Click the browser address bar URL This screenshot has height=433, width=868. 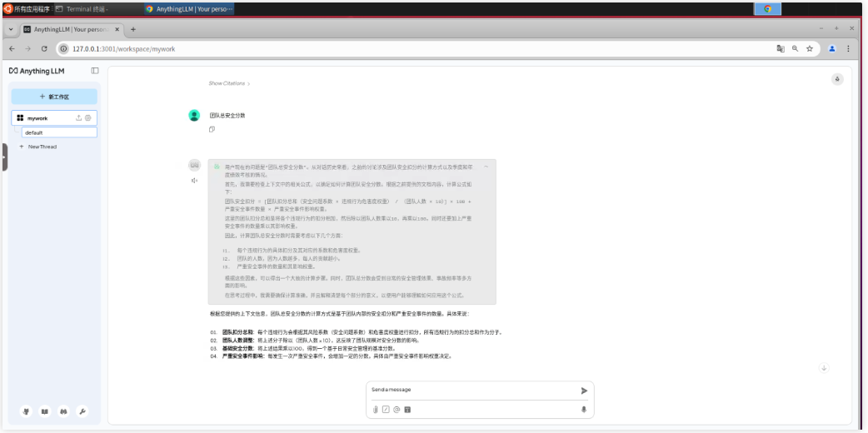(x=123, y=49)
